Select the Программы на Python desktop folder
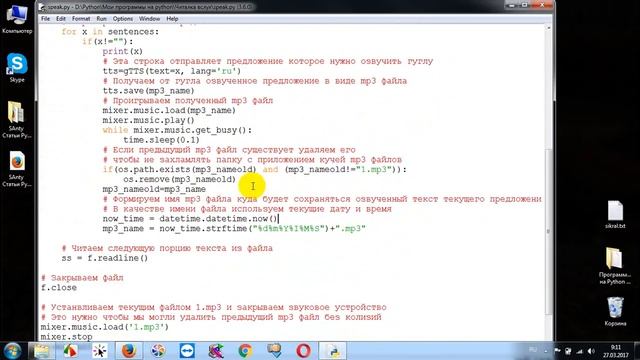The height and width of the screenshot is (360, 640). click(615, 266)
